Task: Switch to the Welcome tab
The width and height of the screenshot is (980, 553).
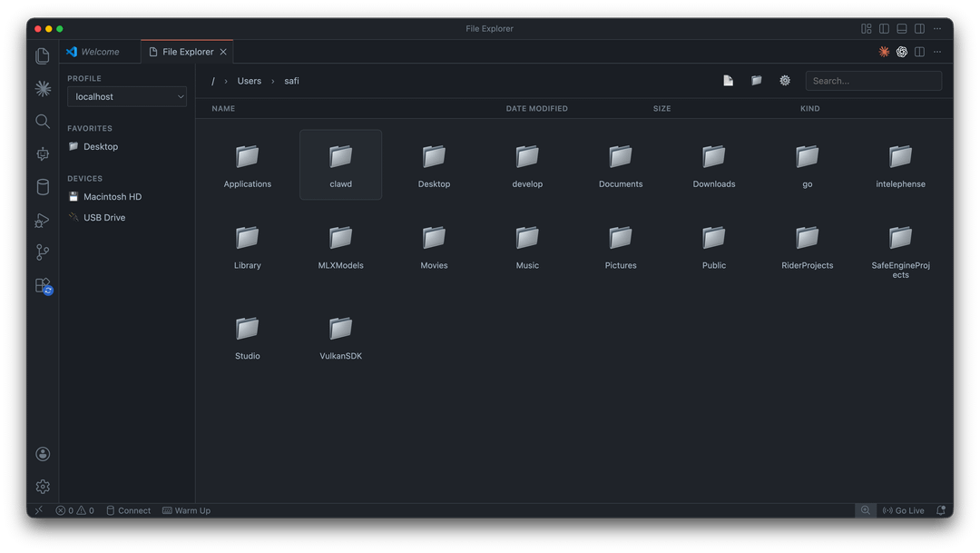Action: 100,52
